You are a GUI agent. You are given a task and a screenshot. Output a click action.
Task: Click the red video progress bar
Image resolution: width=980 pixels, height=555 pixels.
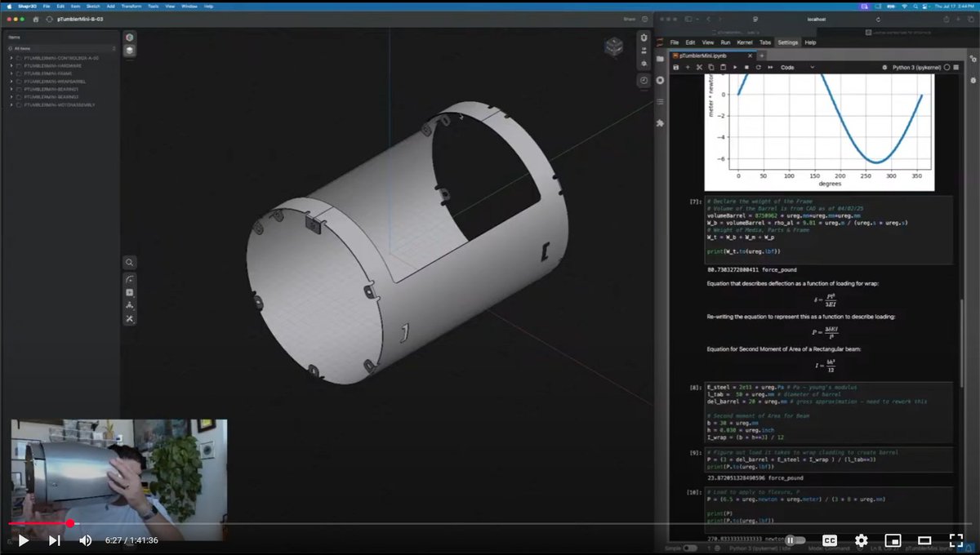tap(39, 523)
